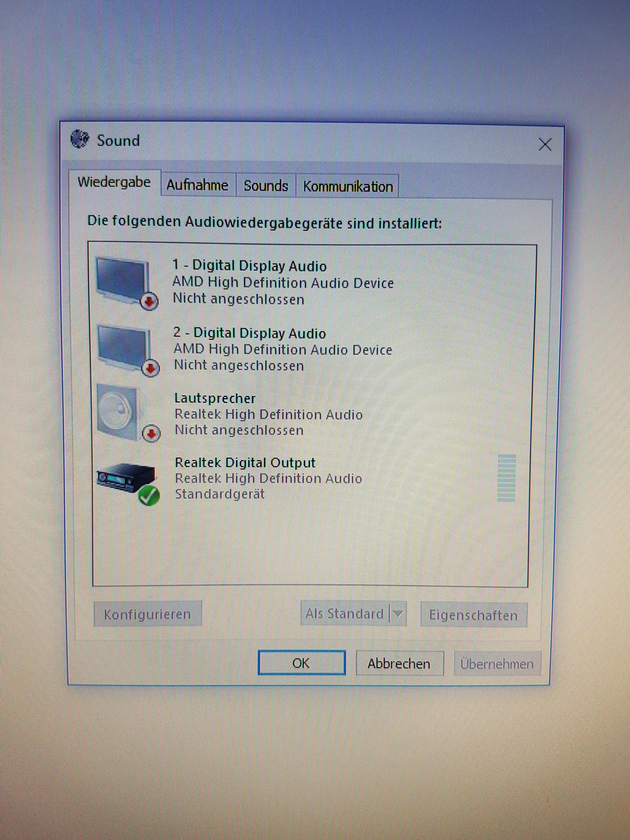Switch to the Sounds tab
This screenshot has height=840, width=630.
(266, 186)
